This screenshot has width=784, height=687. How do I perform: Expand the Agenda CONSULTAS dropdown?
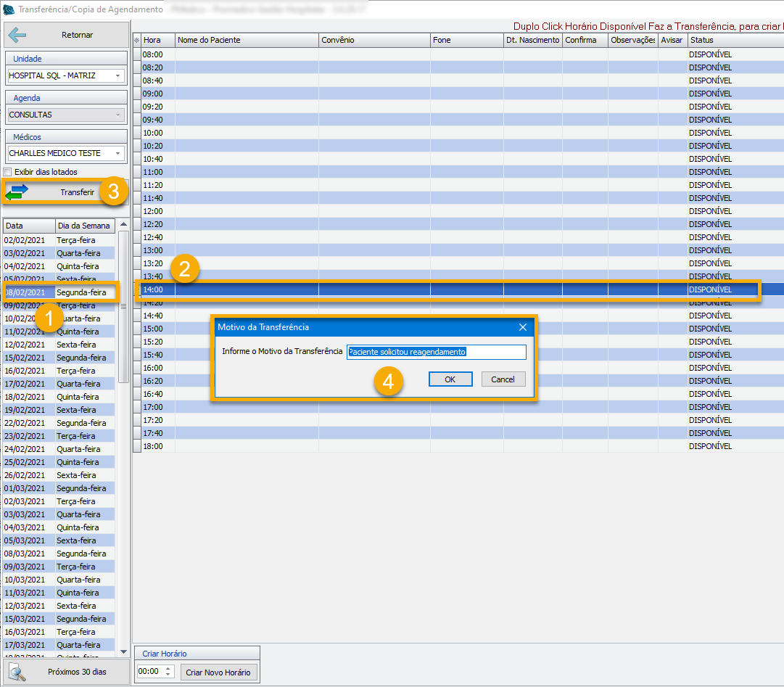(117, 115)
